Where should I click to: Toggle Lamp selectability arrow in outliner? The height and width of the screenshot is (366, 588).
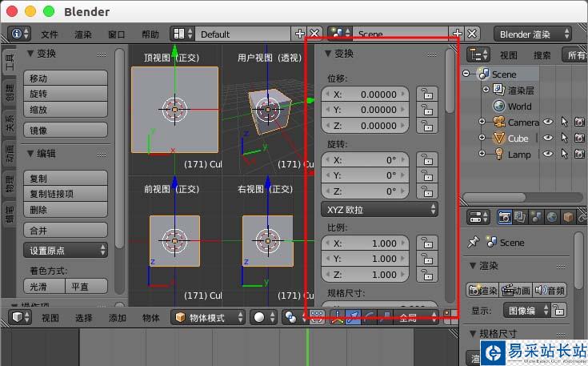click(564, 154)
